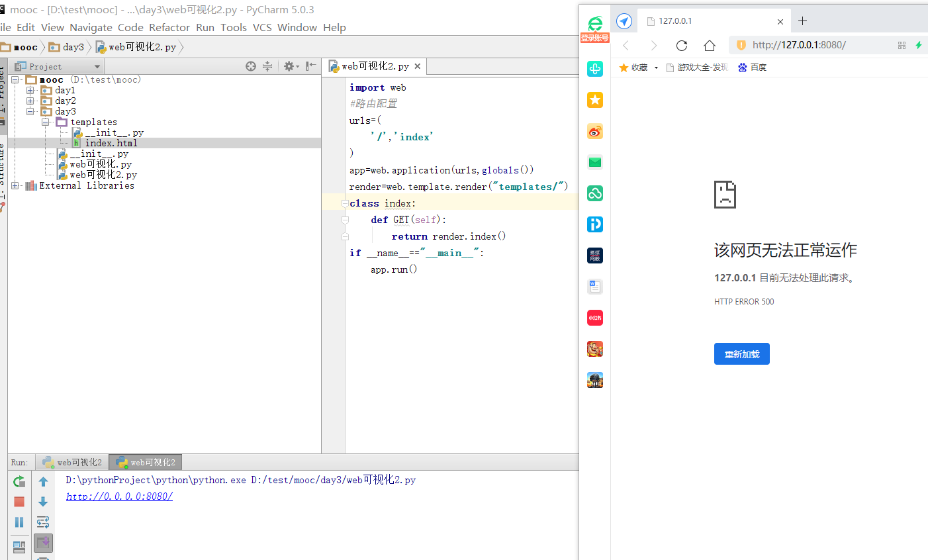The width and height of the screenshot is (928, 560).
Task: Open new browser tab with plus
Action: 802,21
